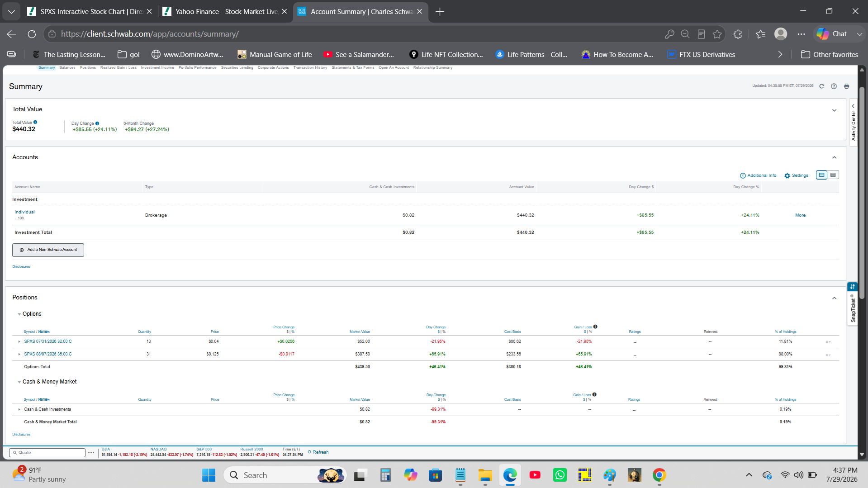Switch to the Yahoo Finance browser tab
The width and height of the screenshot is (868, 488).
click(x=226, y=12)
